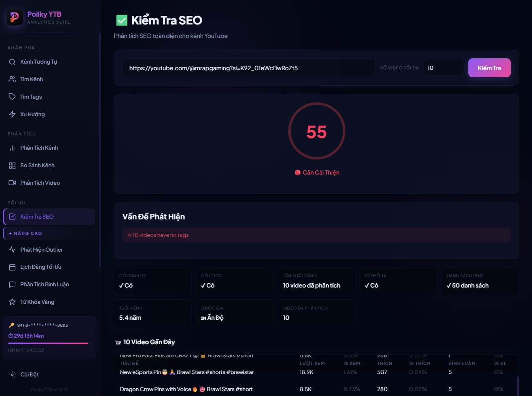Click the license time remaining progress bar

pos(48,343)
